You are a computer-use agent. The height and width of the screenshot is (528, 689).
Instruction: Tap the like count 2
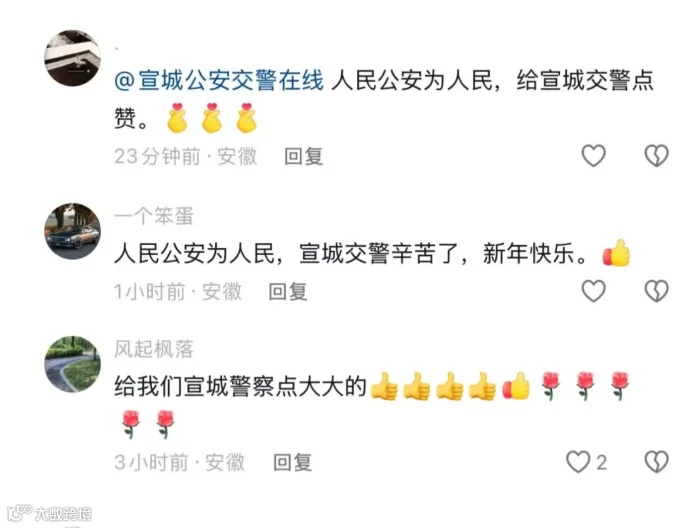tap(602, 463)
